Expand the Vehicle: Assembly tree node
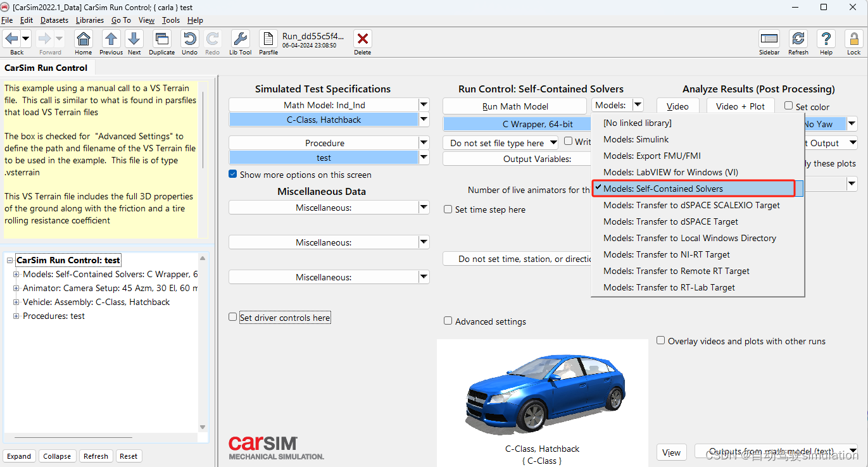 click(x=16, y=302)
